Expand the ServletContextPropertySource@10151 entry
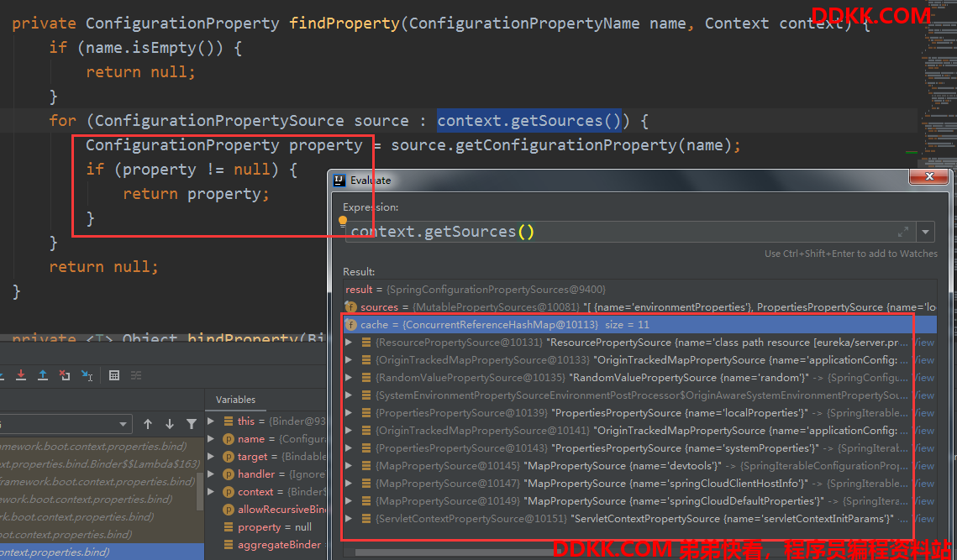This screenshot has width=957, height=560. coord(350,519)
